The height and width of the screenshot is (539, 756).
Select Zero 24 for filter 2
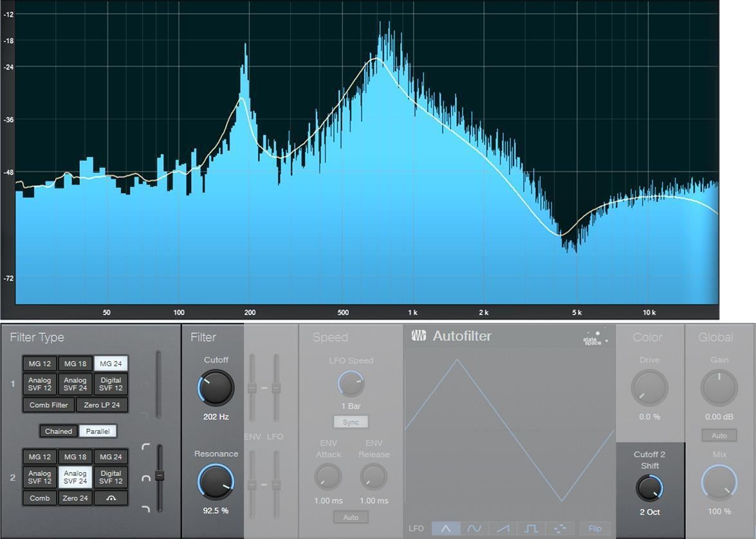coord(75,497)
